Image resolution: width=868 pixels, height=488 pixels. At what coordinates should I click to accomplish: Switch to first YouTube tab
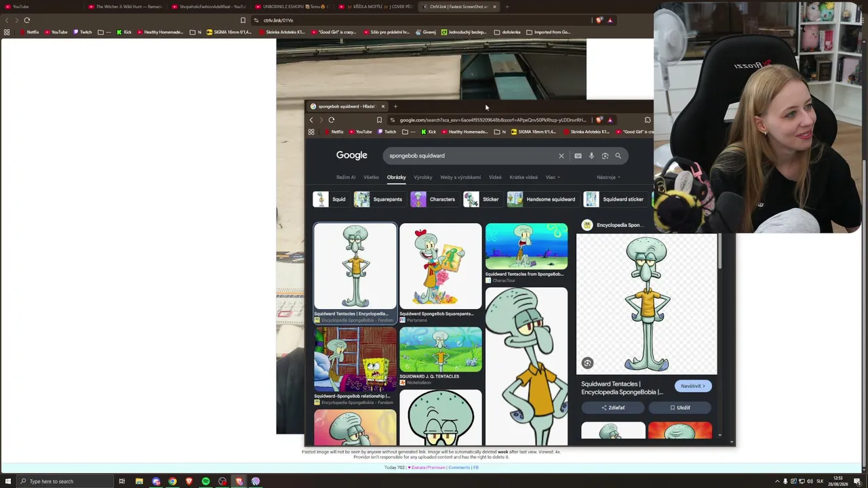pos(41,7)
